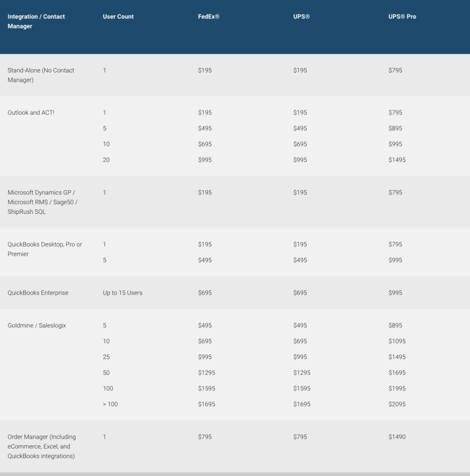Viewport: 470px width, 476px height.
Task: Select the 'QuickBooks Enterprise' row label
Action: point(38,293)
